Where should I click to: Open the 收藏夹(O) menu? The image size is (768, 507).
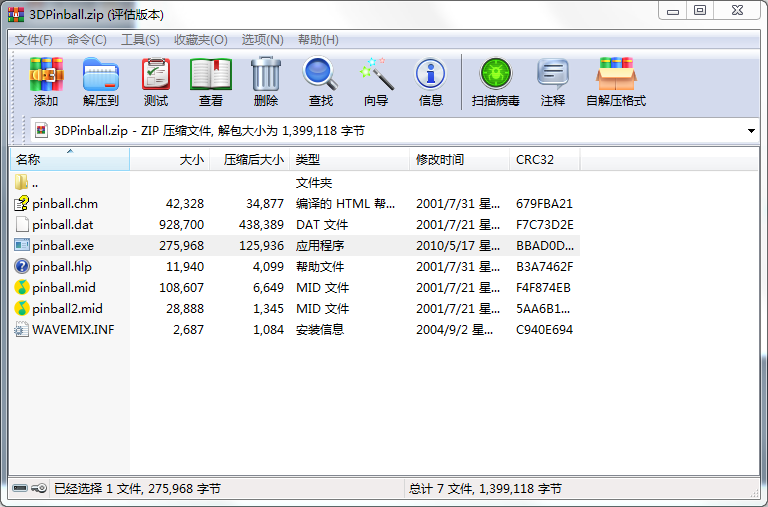pyautogui.click(x=201, y=40)
